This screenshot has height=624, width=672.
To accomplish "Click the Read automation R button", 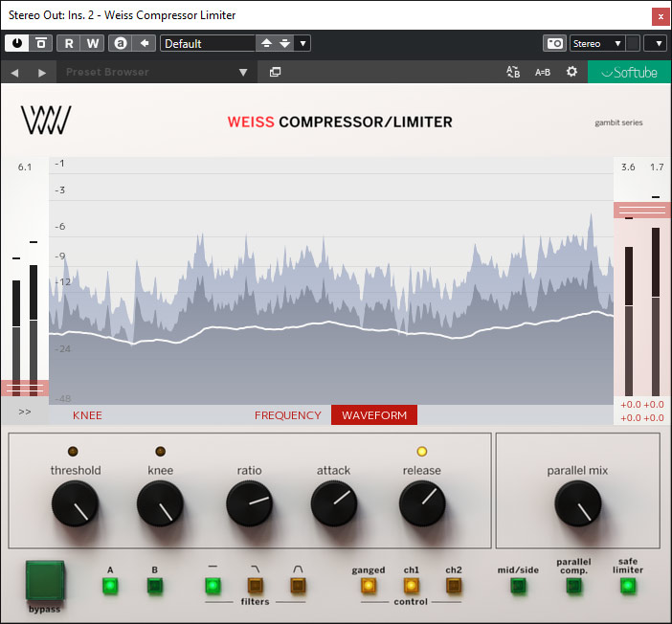I will [x=69, y=43].
